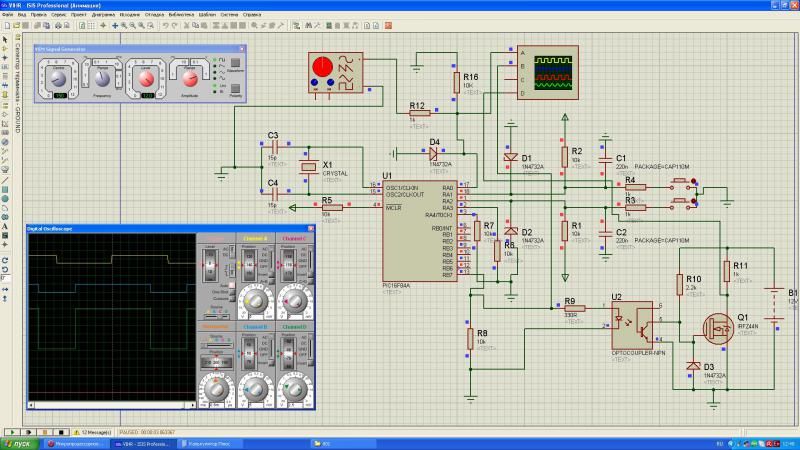
Task: Select the arrow selection tool in the left toolbar
Action: pyautogui.click(x=5, y=38)
